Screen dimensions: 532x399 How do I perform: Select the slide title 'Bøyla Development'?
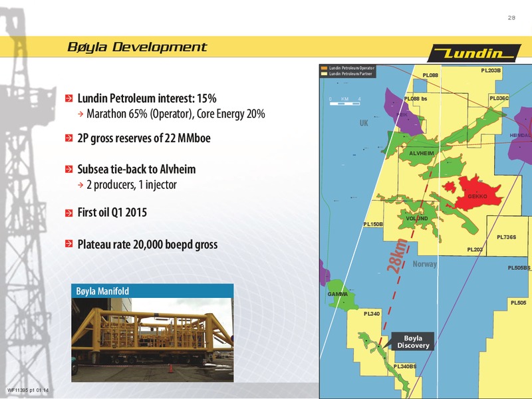coord(137,47)
